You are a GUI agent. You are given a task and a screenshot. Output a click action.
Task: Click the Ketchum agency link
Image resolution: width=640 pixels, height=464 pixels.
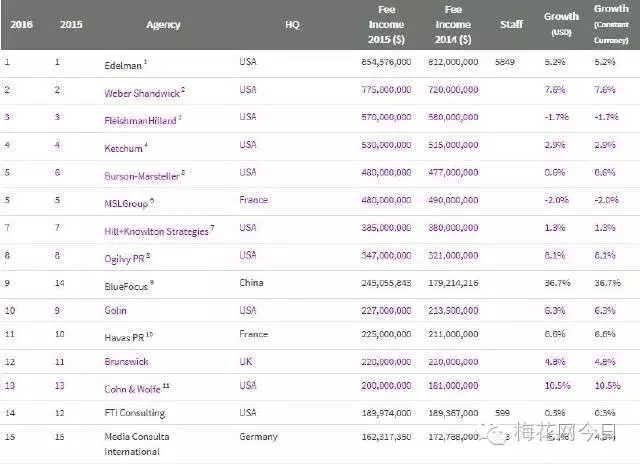pyautogui.click(x=124, y=147)
